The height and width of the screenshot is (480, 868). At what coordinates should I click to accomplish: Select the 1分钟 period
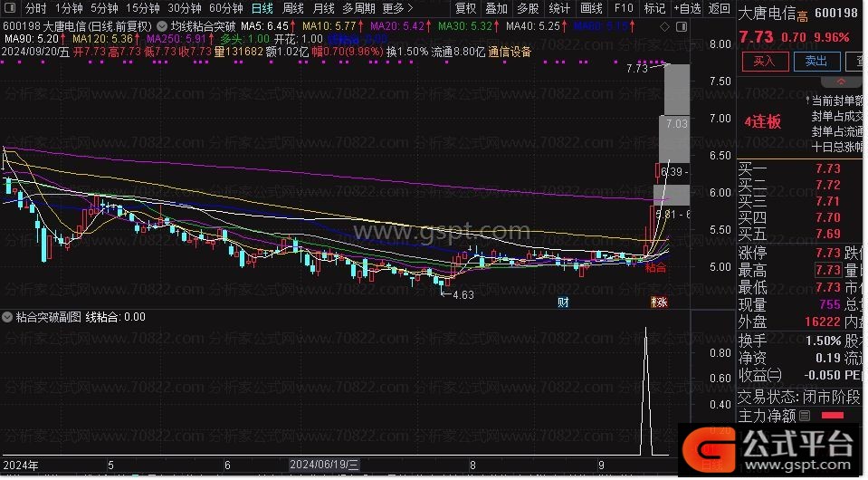(69, 8)
